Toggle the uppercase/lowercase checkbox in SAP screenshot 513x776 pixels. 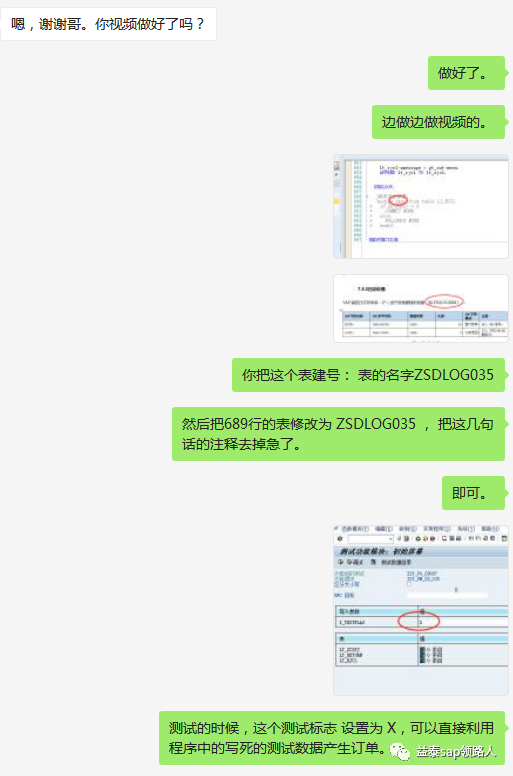pyautogui.click(x=409, y=584)
